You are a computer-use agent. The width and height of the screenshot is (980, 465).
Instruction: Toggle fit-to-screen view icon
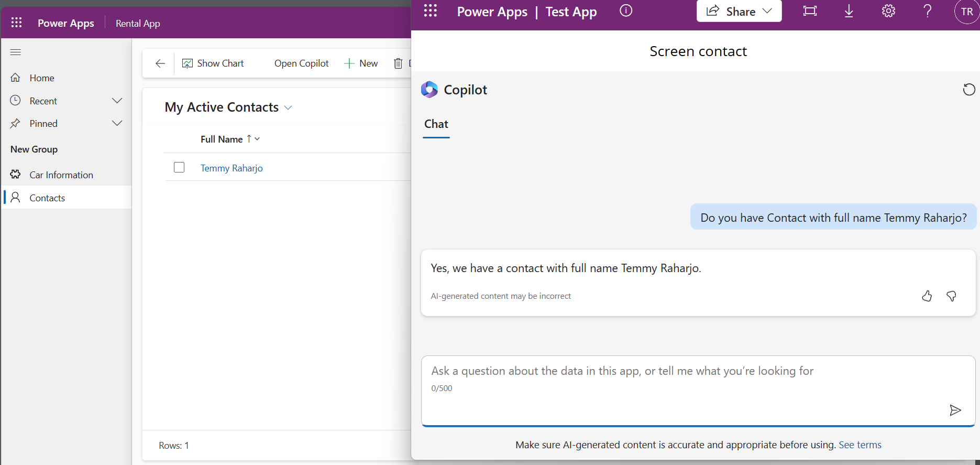point(810,11)
